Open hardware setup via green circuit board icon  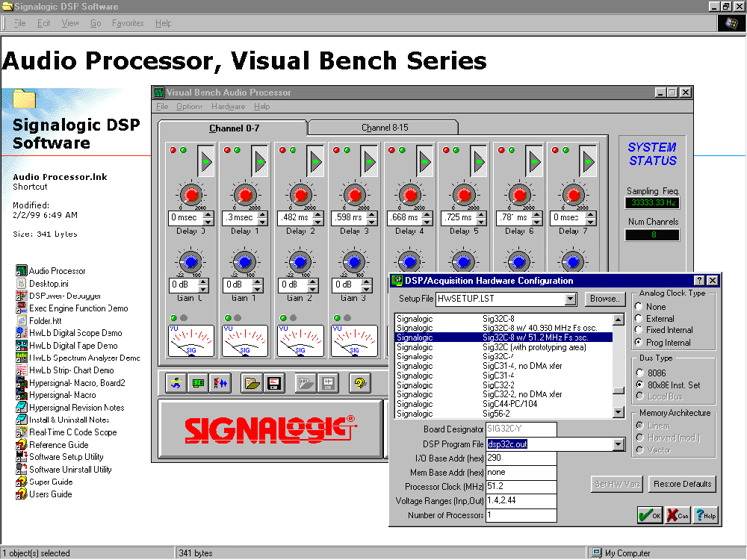198,383
